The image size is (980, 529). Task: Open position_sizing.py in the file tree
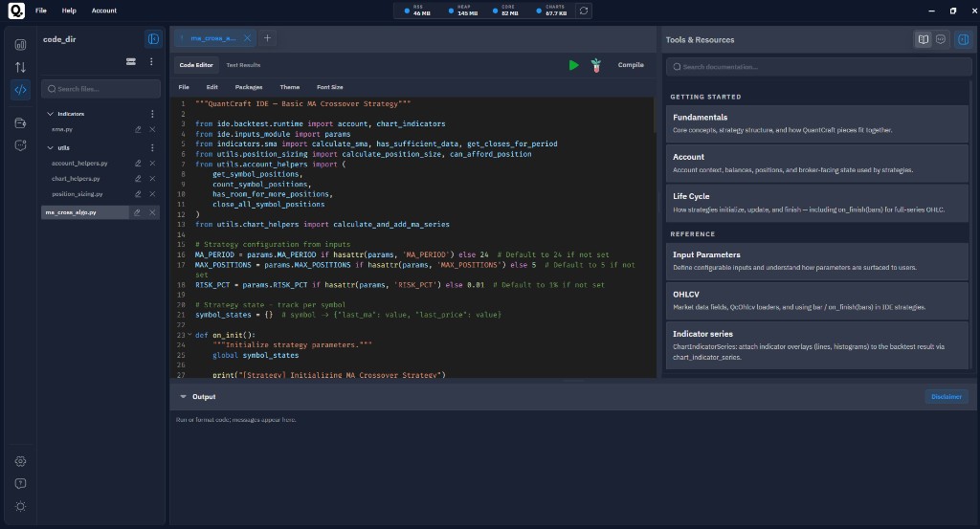77,194
